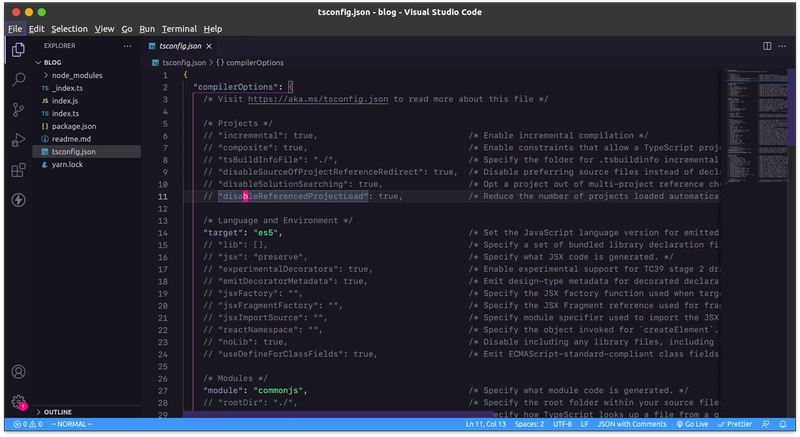
Task: Open the Go menu
Action: coord(127,29)
